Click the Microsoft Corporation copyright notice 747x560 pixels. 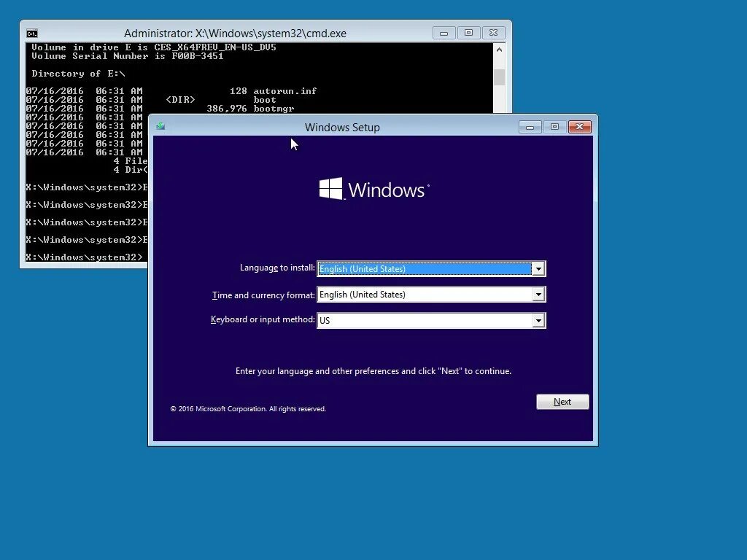click(248, 409)
